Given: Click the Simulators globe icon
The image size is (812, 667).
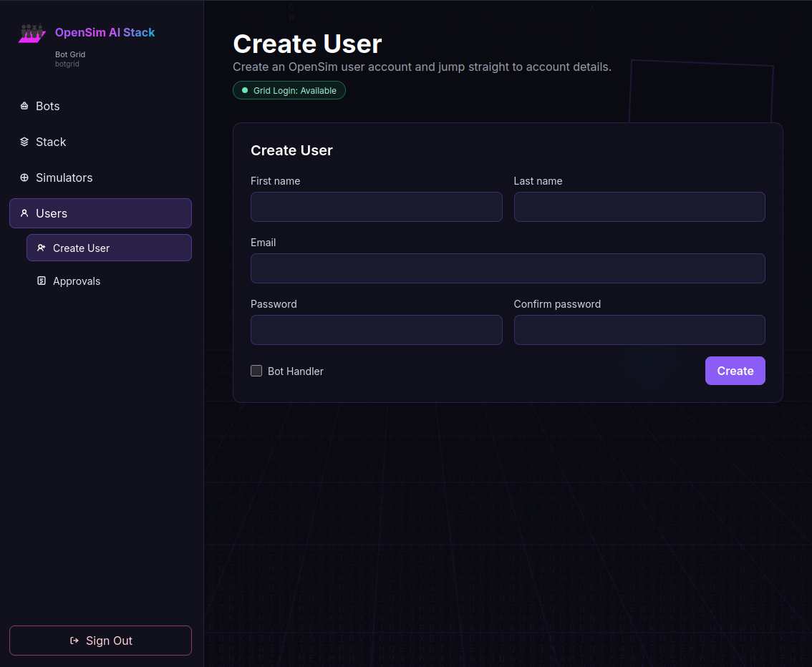Looking at the screenshot, I should point(24,177).
